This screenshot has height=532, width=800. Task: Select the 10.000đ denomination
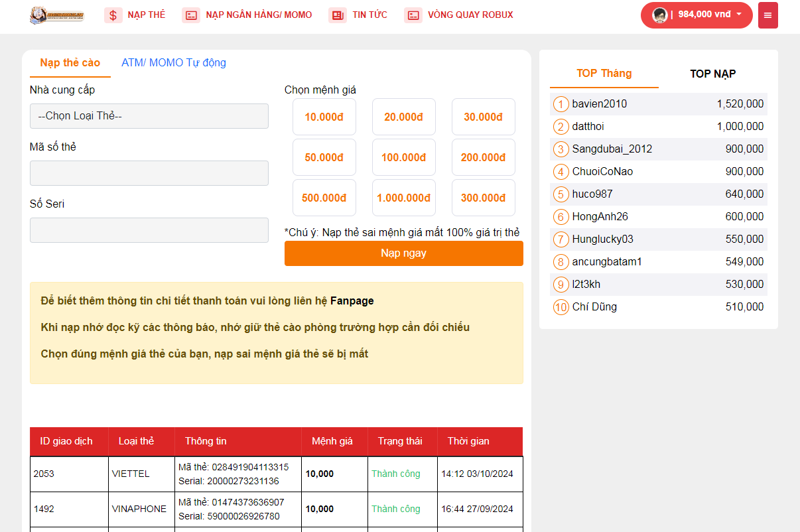(324, 117)
